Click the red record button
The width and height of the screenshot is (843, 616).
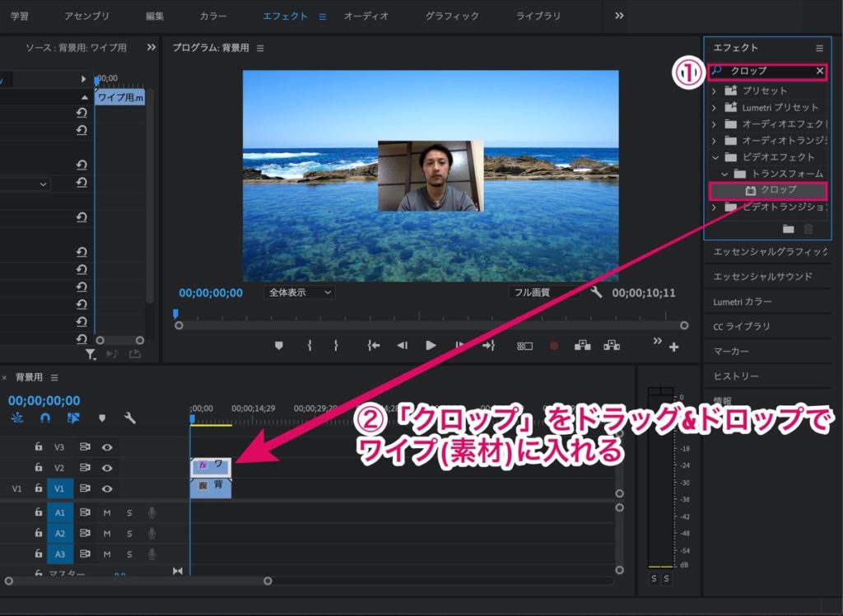(554, 346)
